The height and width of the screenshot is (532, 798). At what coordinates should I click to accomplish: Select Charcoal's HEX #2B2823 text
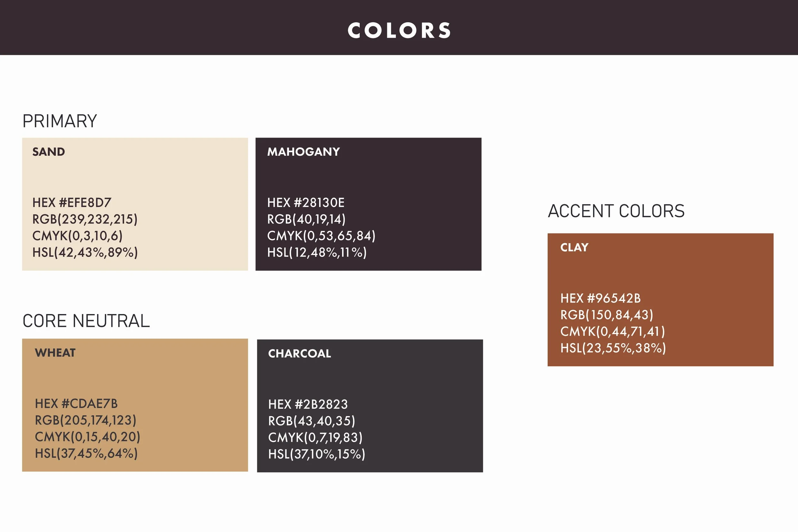tap(308, 404)
